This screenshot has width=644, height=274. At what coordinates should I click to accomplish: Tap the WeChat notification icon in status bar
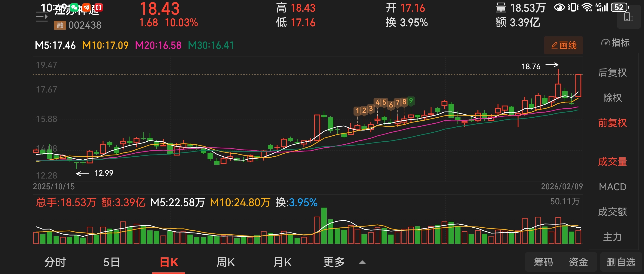[x=74, y=7]
